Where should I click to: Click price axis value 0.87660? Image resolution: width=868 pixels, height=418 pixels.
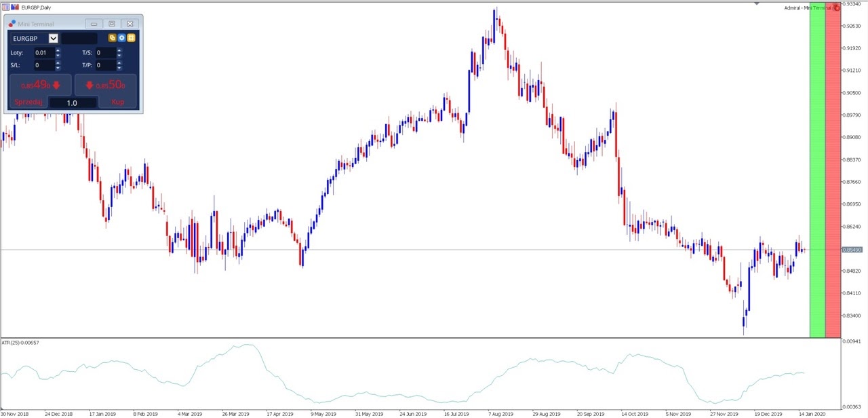pyautogui.click(x=852, y=182)
